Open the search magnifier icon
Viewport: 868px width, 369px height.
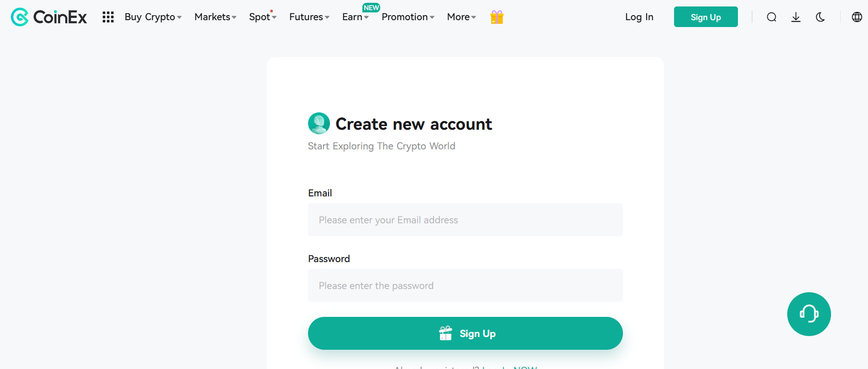(771, 17)
